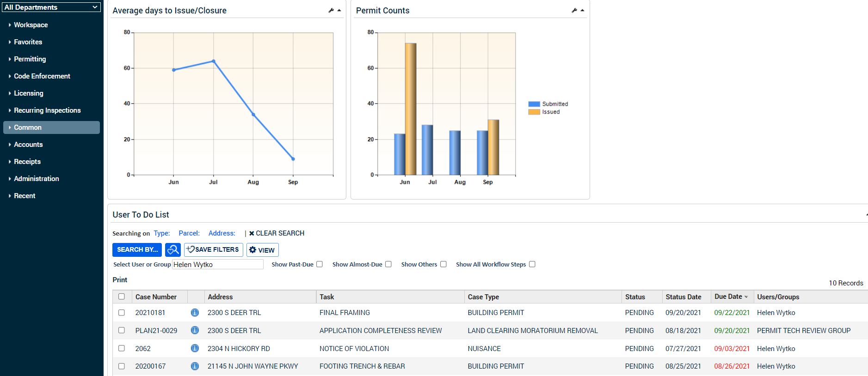The width and height of the screenshot is (868, 376).
Task: Collapse the Average days to Issue/Closure panel
Action: click(339, 10)
